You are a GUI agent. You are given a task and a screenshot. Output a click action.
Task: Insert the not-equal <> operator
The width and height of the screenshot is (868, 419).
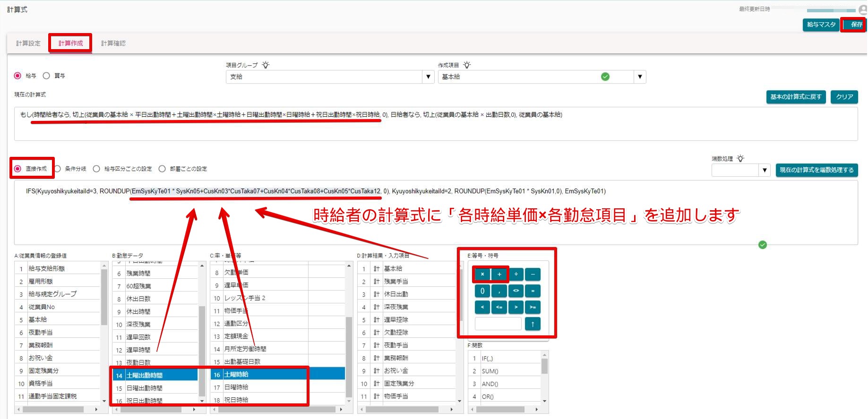516,291
